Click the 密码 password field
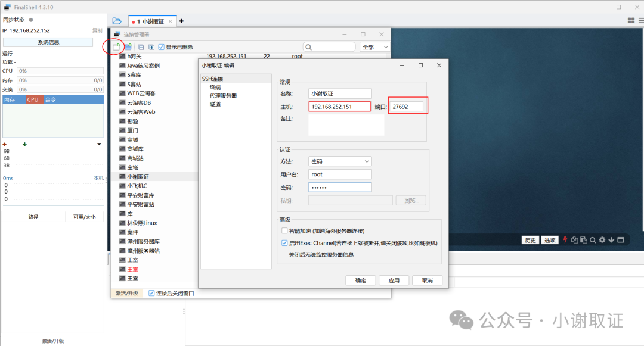 pyautogui.click(x=340, y=188)
